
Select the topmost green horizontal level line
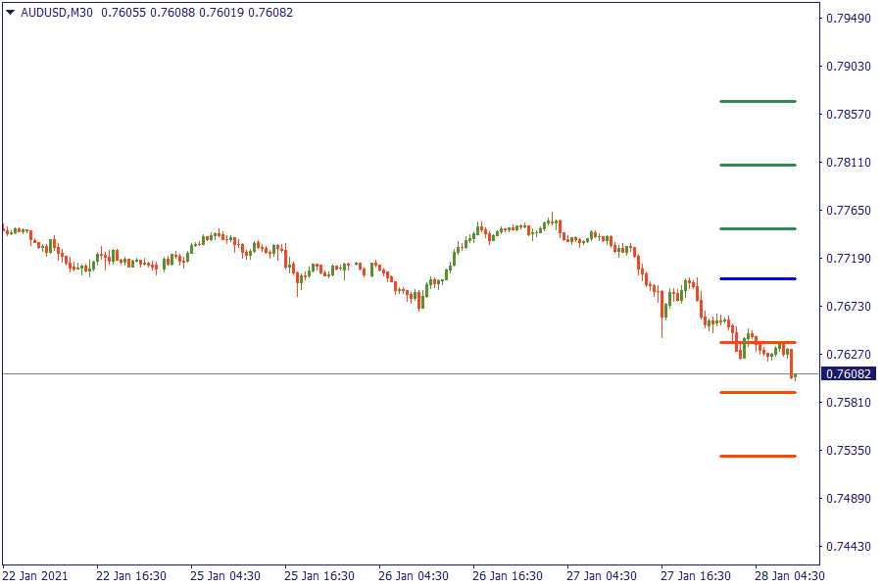tap(757, 101)
